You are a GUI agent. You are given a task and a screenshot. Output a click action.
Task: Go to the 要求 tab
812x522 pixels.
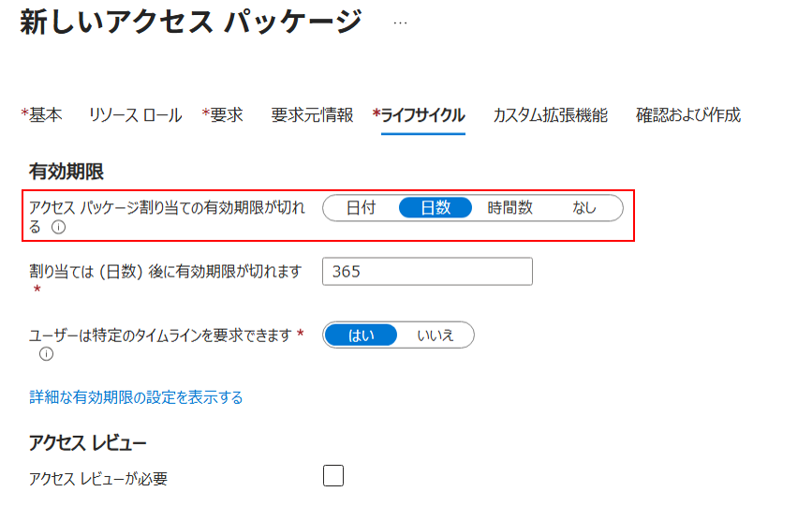(x=226, y=115)
